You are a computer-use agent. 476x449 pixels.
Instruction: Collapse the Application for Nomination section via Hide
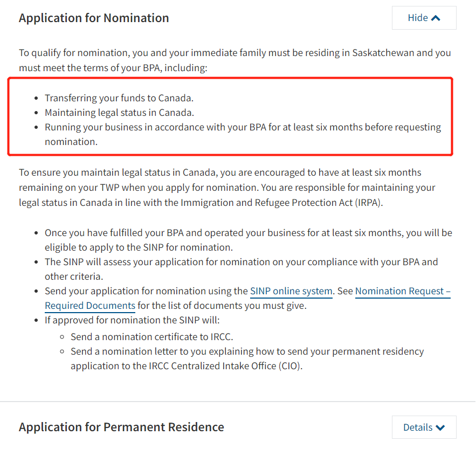tap(424, 18)
